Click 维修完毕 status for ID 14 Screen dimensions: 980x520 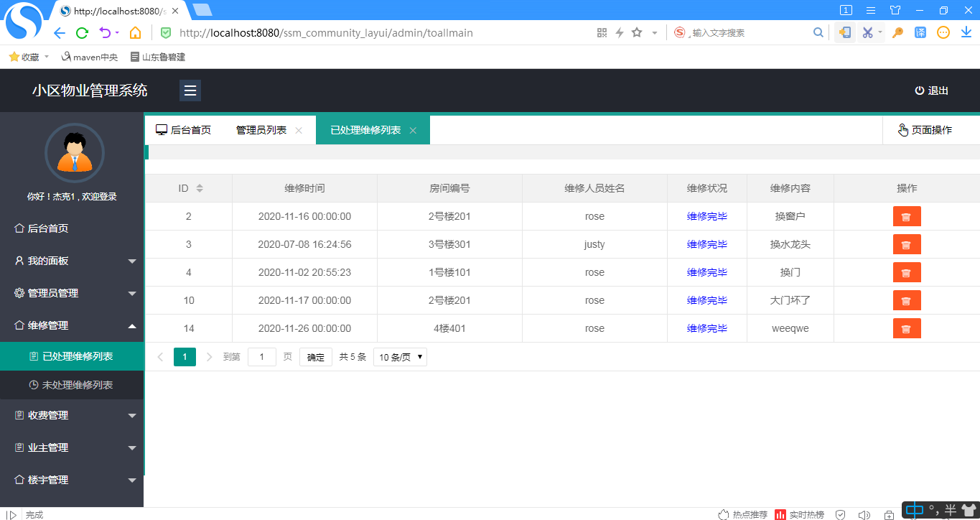coord(707,328)
